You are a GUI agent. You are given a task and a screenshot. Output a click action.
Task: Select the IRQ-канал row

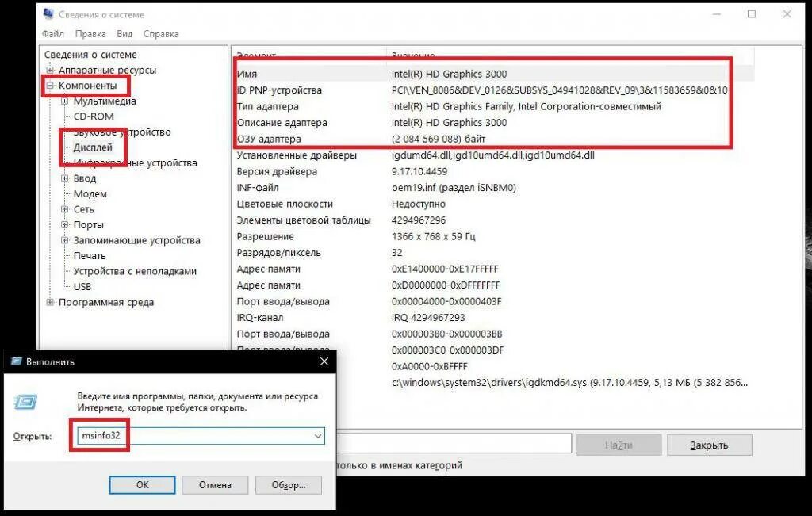coord(495,318)
